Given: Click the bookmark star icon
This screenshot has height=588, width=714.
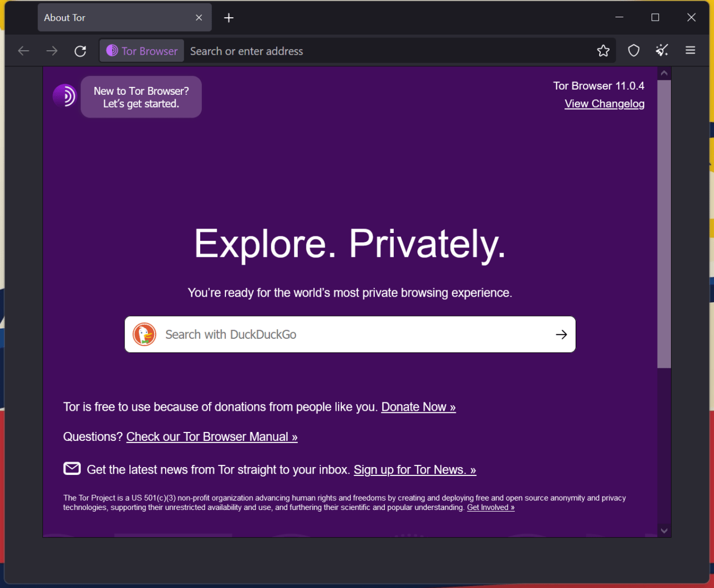Looking at the screenshot, I should 603,51.
